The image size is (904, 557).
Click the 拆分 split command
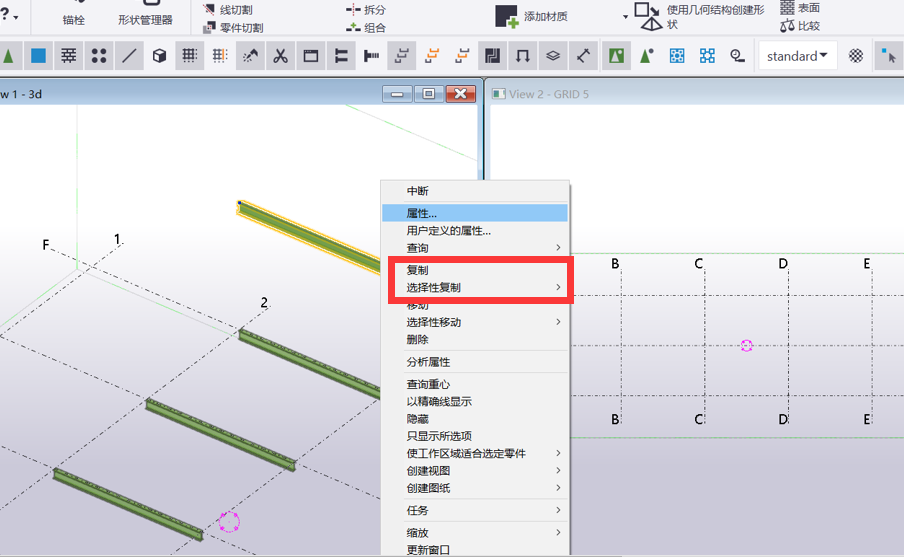366,9
